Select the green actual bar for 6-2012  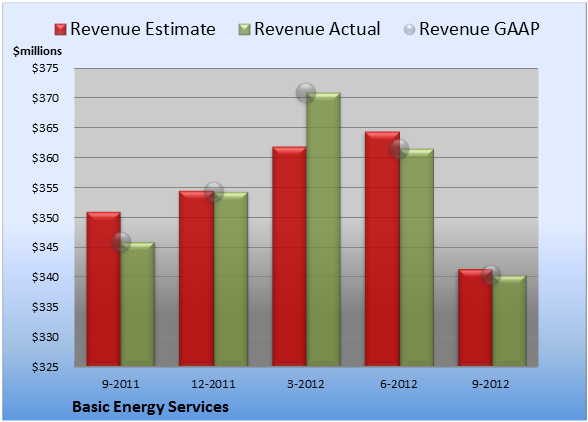416,257
